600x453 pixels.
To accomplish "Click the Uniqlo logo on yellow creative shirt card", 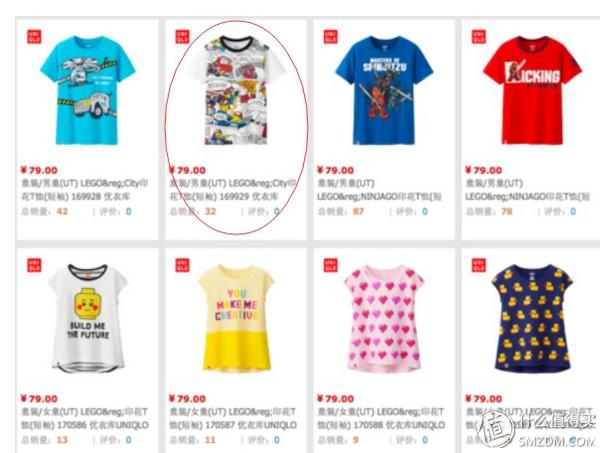I will (182, 265).
